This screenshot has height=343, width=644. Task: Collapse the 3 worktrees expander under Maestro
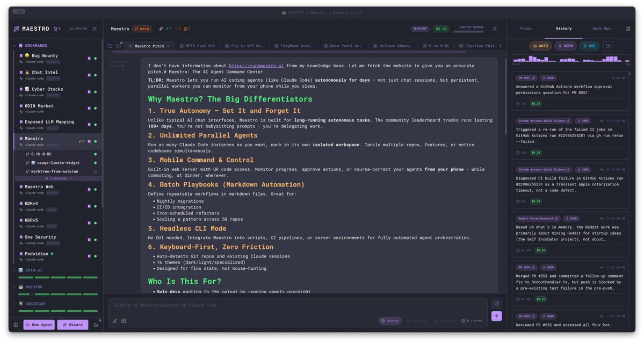pyautogui.click(x=58, y=178)
